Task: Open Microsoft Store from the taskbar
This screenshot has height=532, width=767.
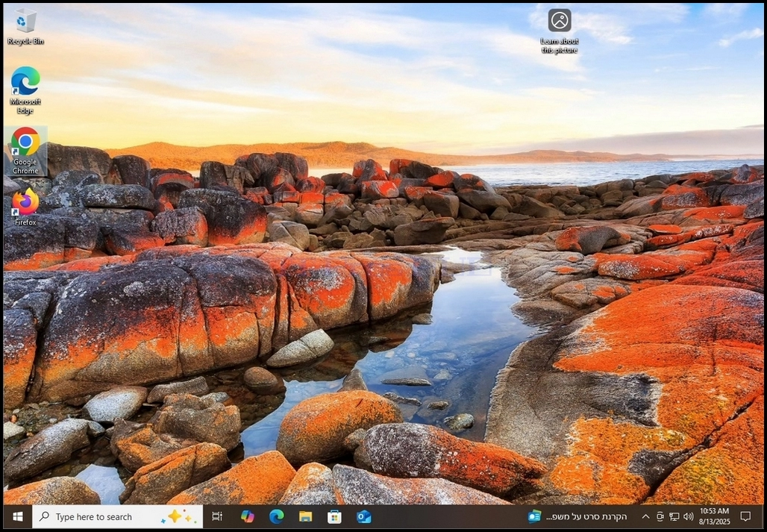Action: pos(334,516)
